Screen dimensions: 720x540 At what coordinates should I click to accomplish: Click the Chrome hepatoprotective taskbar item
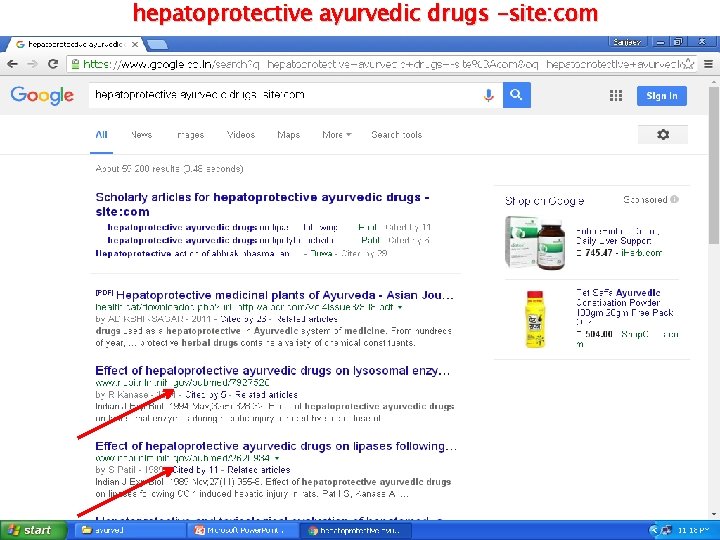[x=355, y=530]
